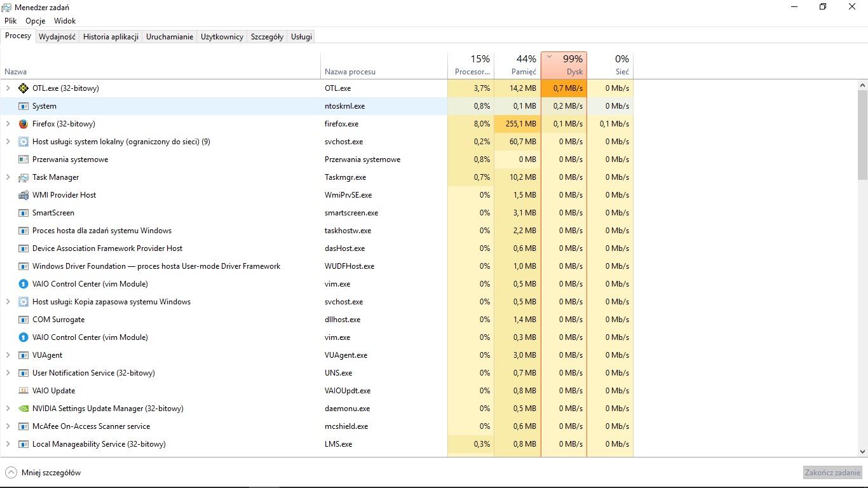Expand the OTL.exe process group
This screenshot has height=488, width=868.
click(x=8, y=88)
